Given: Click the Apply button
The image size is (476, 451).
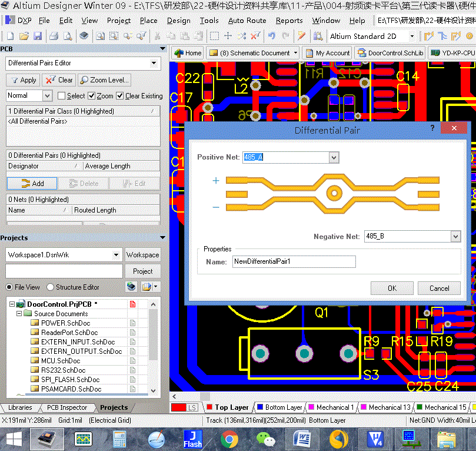Looking at the screenshot, I should (x=24, y=80).
